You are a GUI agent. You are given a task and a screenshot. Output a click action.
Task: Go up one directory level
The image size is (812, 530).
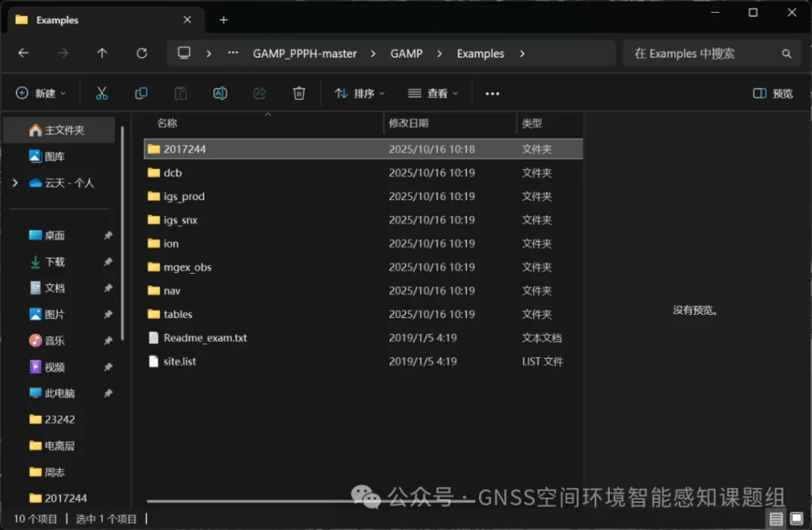tap(102, 53)
